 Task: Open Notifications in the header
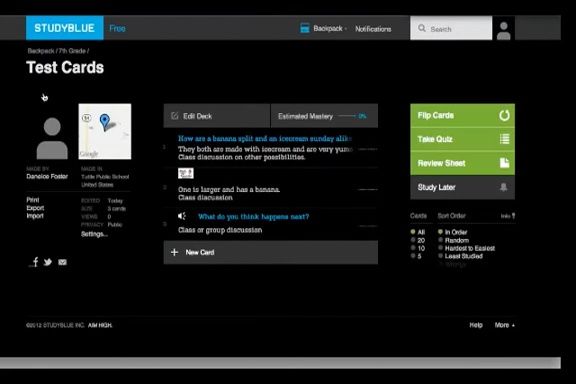pos(373,29)
